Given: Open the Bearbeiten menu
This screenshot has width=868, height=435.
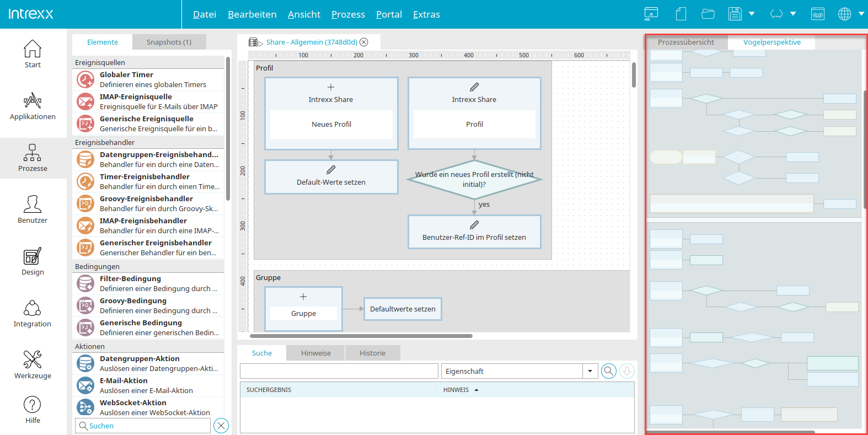Looking at the screenshot, I should (x=252, y=14).
